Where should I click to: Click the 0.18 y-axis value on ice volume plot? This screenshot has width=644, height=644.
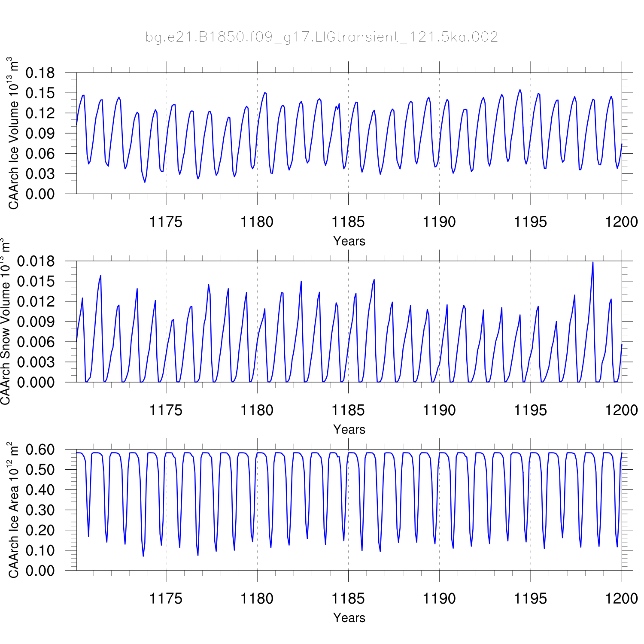coord(40,73)
